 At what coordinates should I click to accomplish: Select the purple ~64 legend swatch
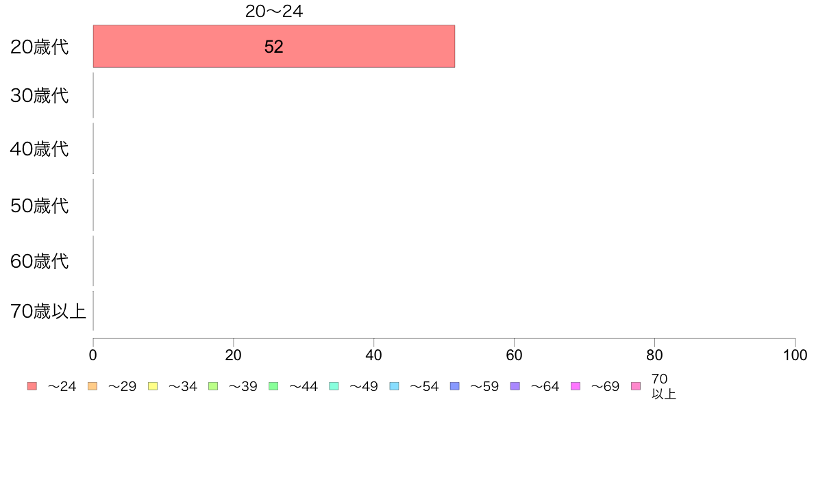pos(515,386)
